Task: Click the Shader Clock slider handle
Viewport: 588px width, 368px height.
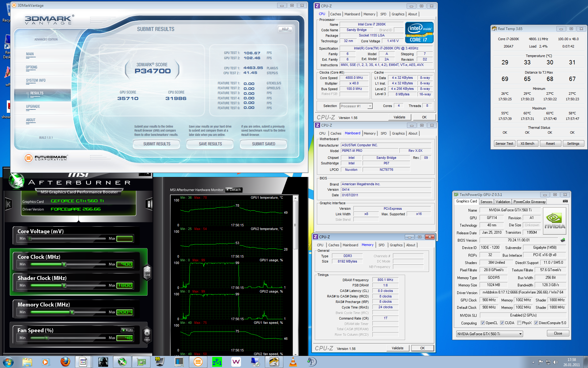Action: 64,286
